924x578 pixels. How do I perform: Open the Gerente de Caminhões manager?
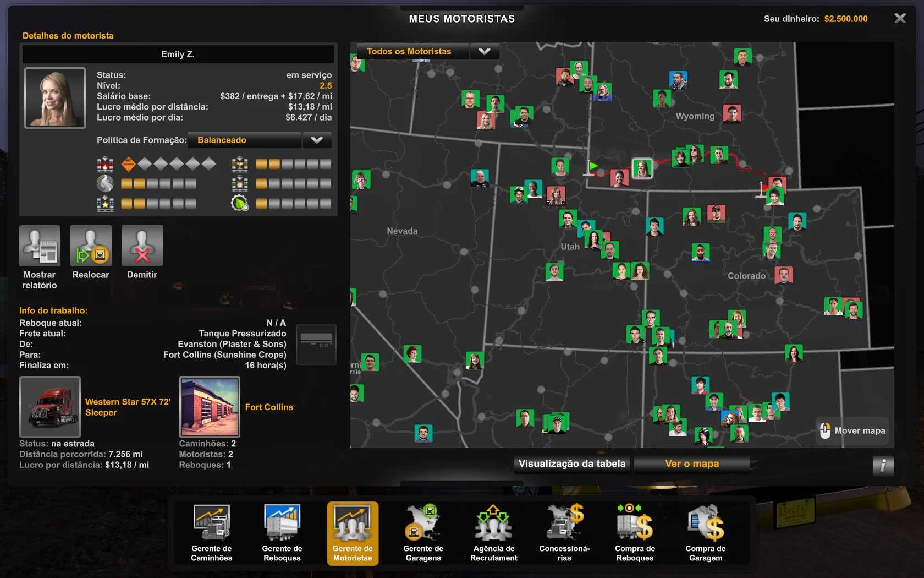tap(211, 532)
